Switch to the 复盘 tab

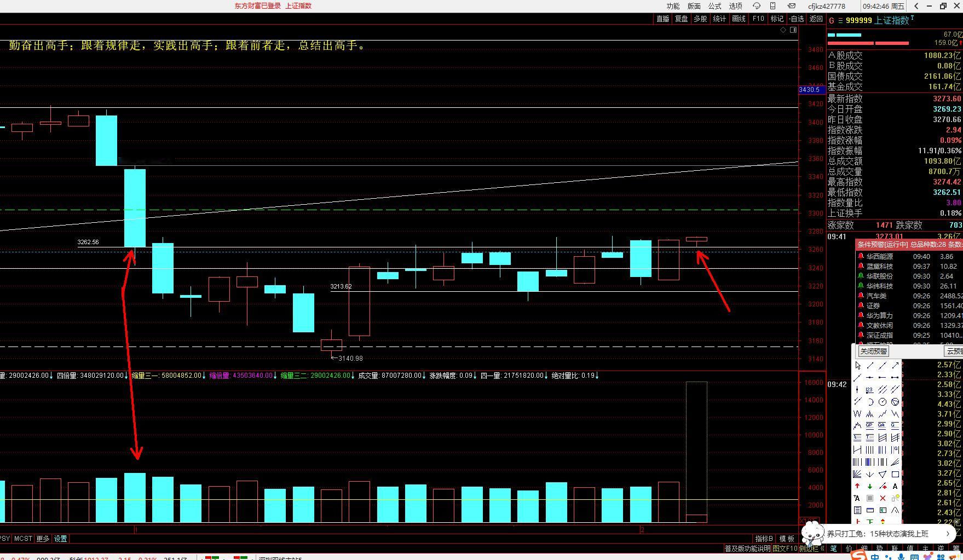(682, 19)
